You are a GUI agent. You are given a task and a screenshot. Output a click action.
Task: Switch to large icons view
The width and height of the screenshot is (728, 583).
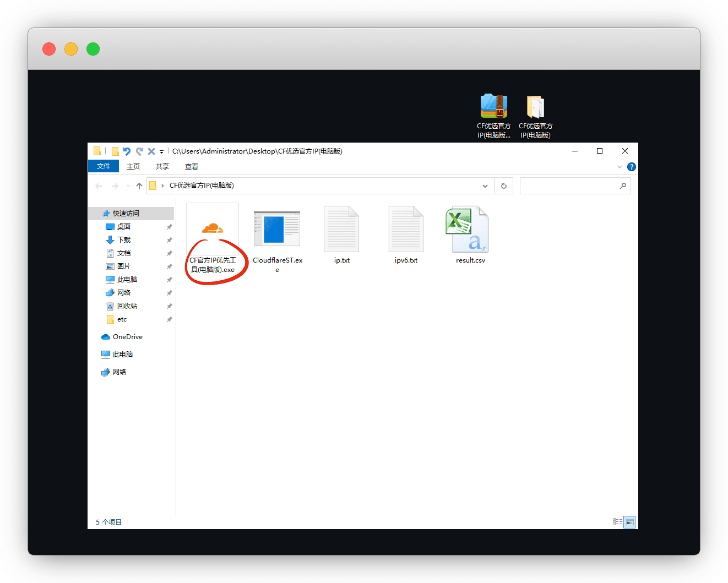click(629, 522)
